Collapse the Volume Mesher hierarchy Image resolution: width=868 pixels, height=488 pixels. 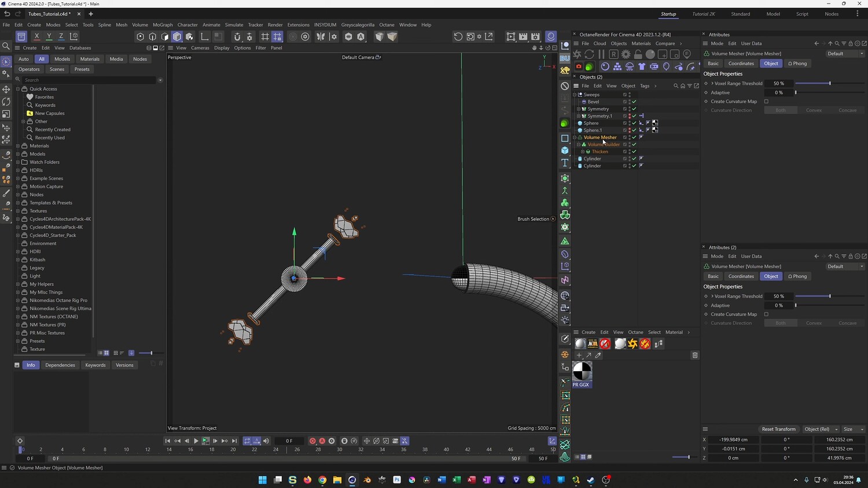tap(575, 138)
